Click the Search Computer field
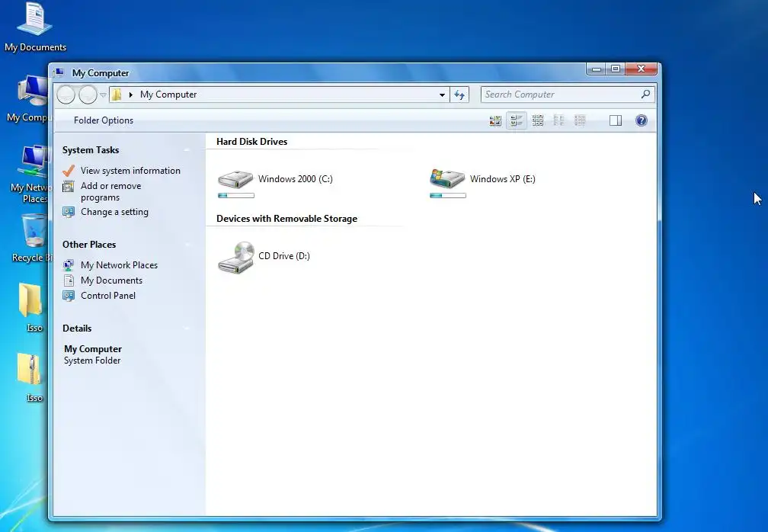768x532 pixels. pos(568,95)
